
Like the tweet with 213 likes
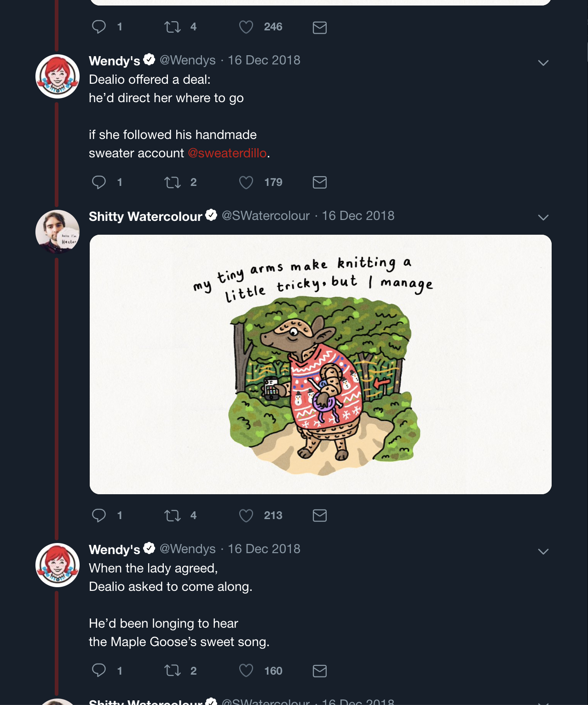246,515
